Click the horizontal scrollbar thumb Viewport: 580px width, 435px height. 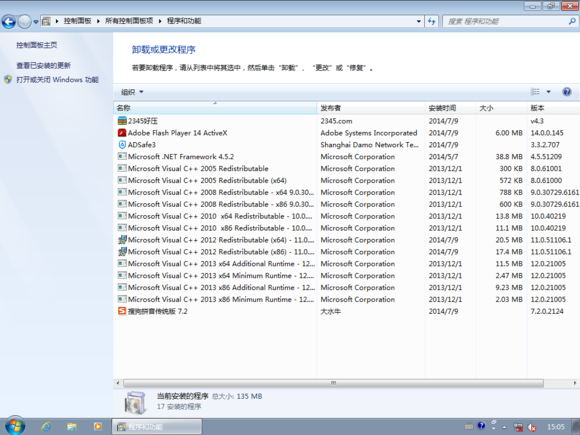333,383
